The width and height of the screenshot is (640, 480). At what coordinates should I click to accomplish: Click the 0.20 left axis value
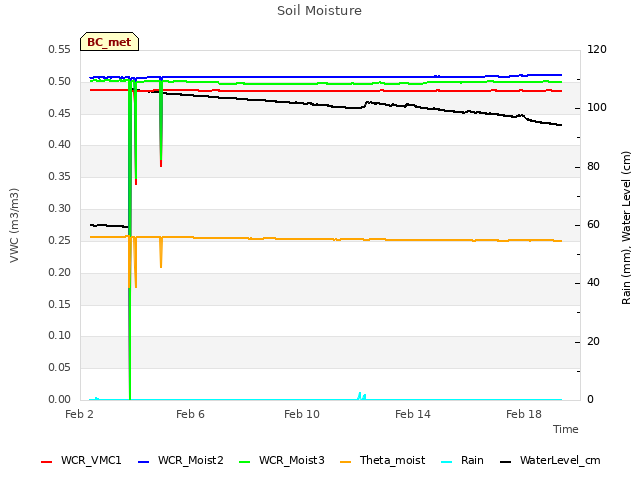click(x=59, y=272)
